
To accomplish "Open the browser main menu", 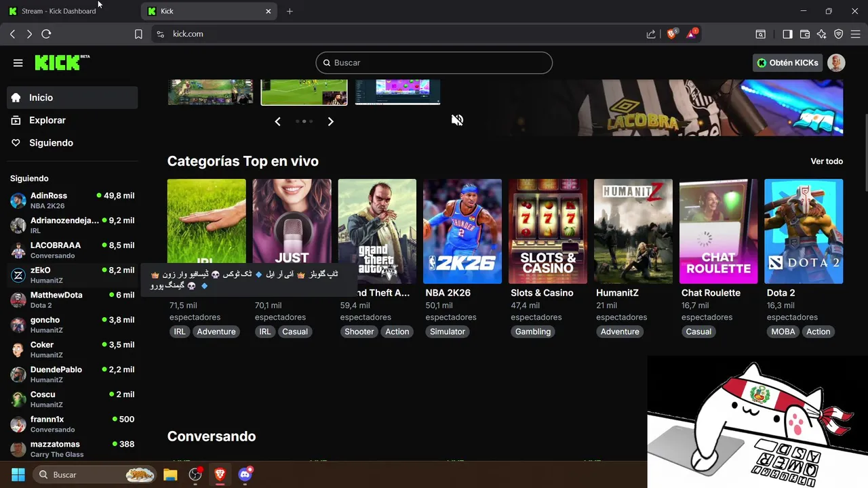I will pyautogui.click(x=856, y=34).
